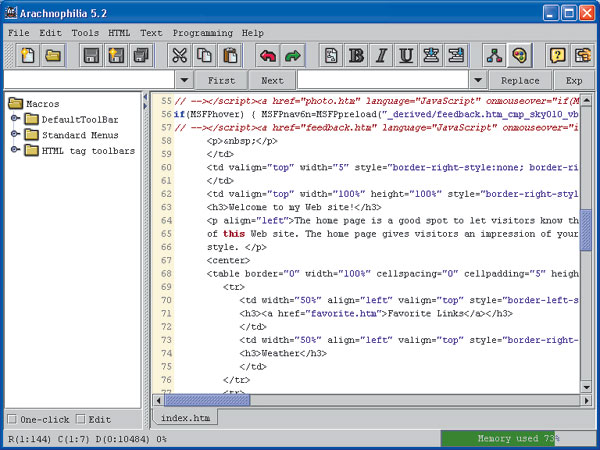The image size is (600, 450).
Task: Select the Standard Menus folder item
Action: click(x=72, y=135)
